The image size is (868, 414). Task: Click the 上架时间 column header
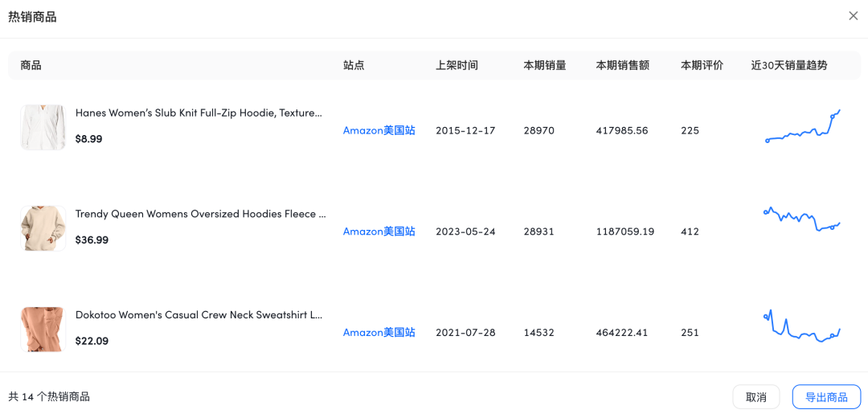tap(457, 66)
